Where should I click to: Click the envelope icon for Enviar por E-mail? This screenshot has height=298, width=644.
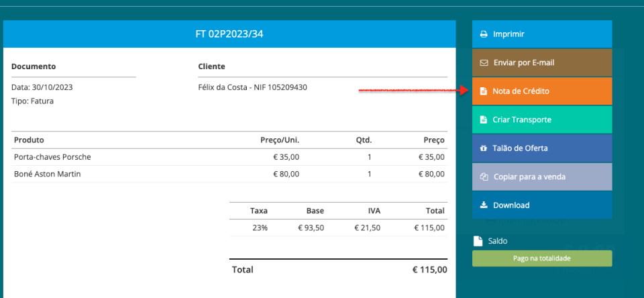click(484, 62)
